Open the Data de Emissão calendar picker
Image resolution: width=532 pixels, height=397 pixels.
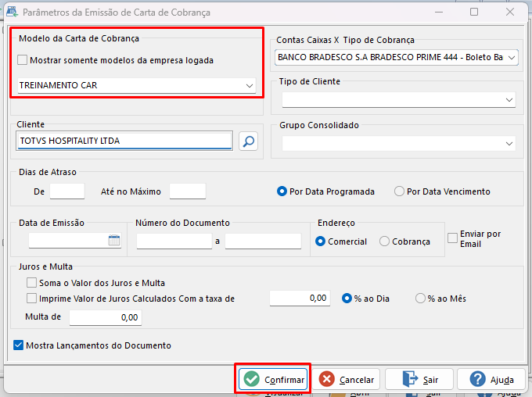click(114, 240)
